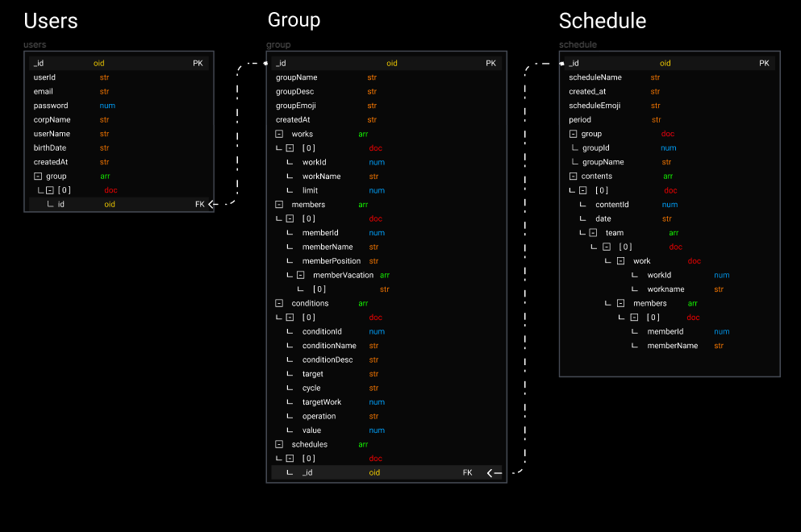Collapse the conditions array in Group table
Viewport: 801px width, 532px height.
(x=279, y=303)
